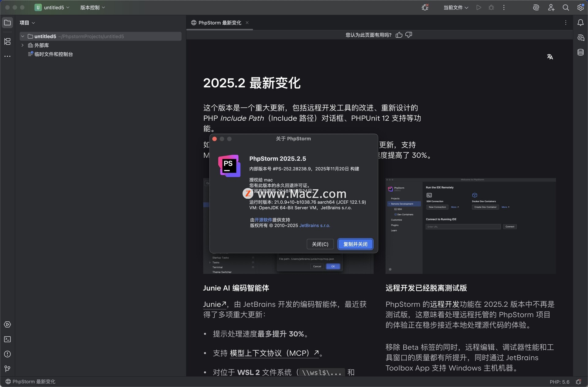Open the Problems tool window icon
Screen dimensions: 588x387
pos(7,354)
